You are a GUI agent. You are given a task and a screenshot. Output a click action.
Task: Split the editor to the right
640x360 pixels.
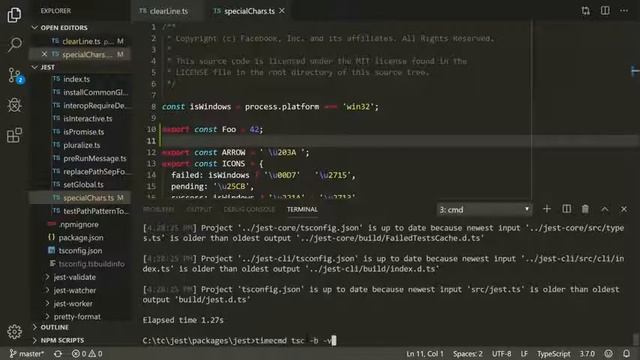coord(605,11)
